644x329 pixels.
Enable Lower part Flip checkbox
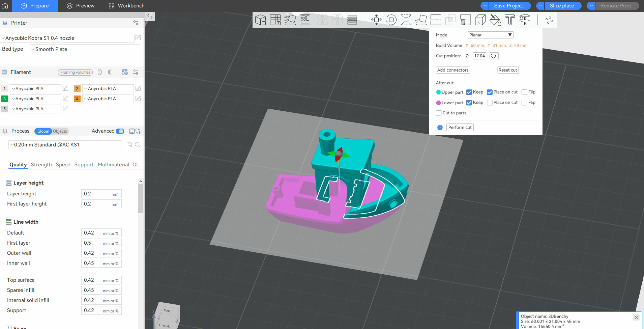pyautogui.click(x=524, y=103)
